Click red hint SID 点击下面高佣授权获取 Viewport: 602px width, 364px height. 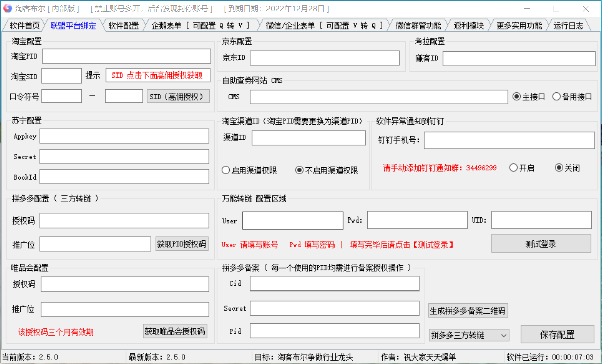pos(157,75)
